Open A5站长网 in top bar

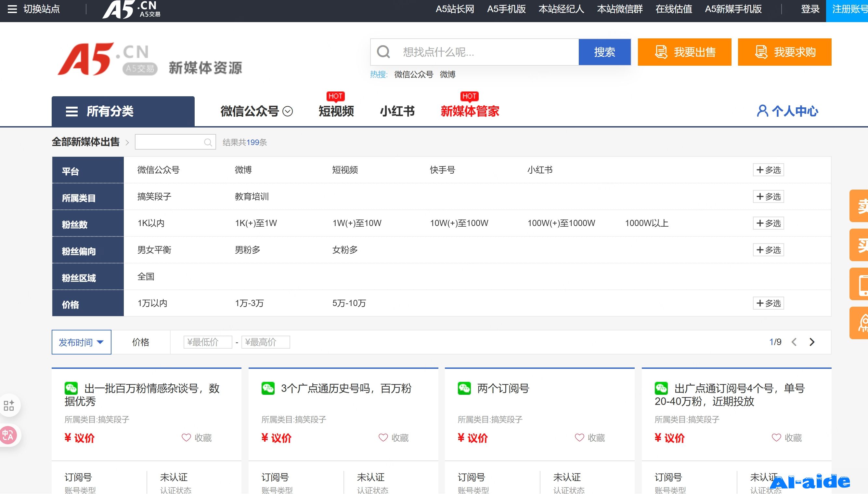click(x=455, y=9)
